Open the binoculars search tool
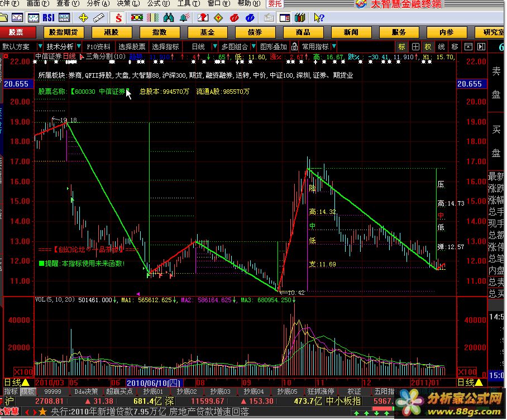This screenshot has width=507, height=420. 169,17
